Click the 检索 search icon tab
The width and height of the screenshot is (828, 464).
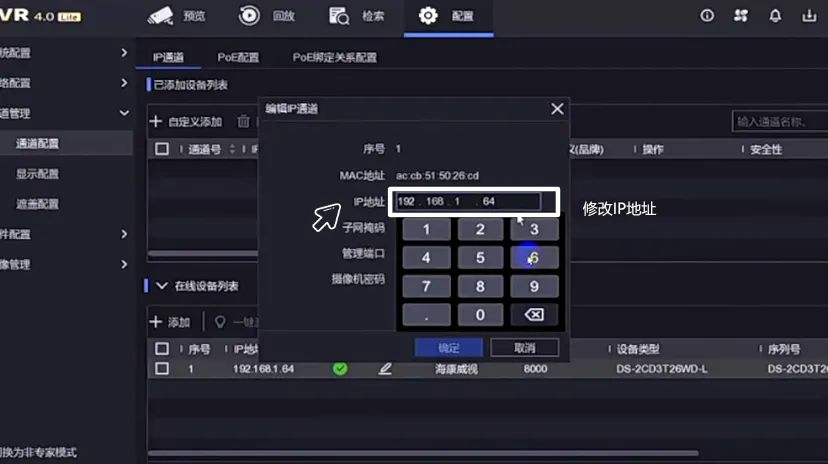coord(357,16)
